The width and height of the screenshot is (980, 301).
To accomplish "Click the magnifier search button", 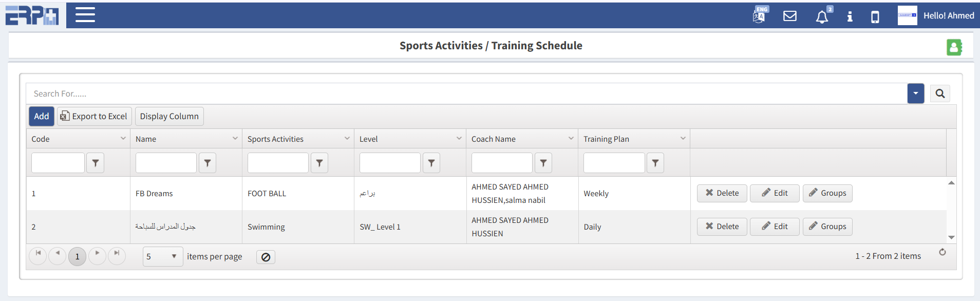I will click(940, 93).
